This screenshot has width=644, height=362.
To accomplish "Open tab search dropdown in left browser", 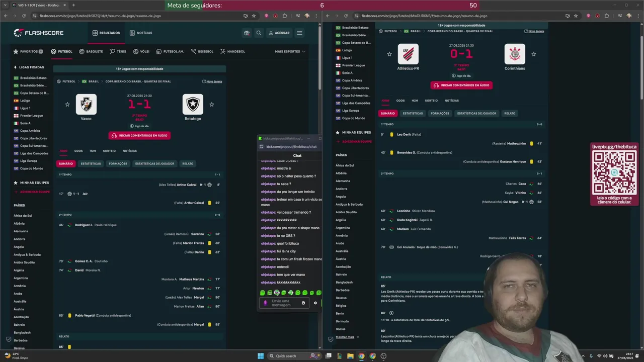I will (x=6, y=5).
